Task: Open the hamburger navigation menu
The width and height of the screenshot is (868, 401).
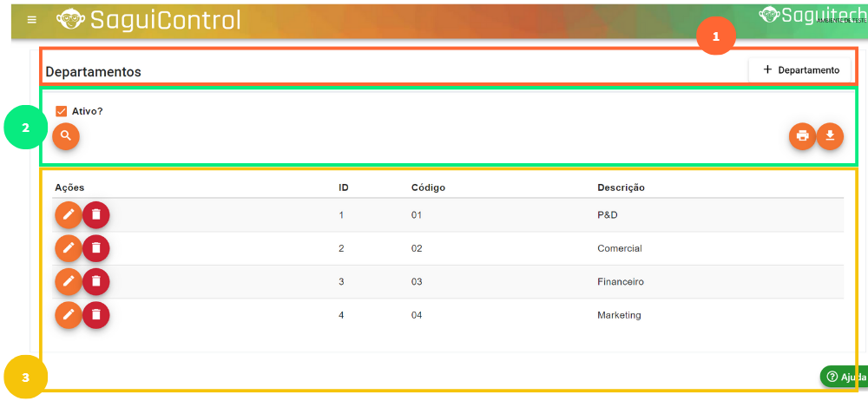Action: 32,20
